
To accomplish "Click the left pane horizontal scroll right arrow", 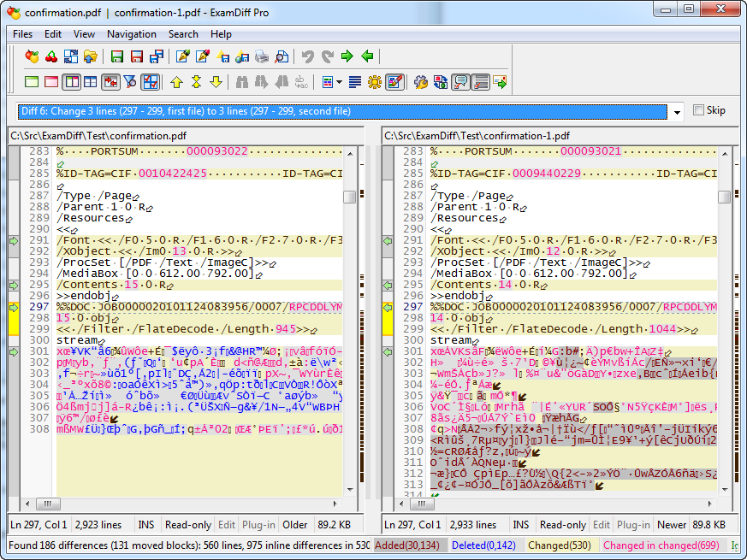I will (335, 504).
